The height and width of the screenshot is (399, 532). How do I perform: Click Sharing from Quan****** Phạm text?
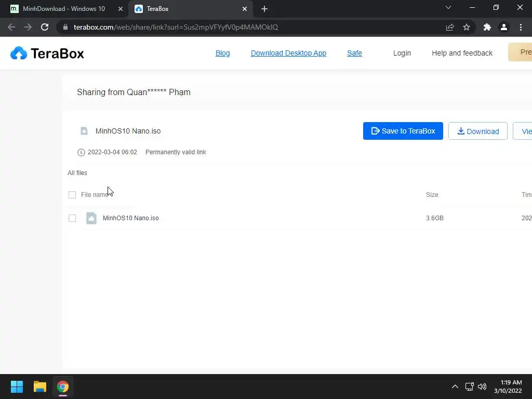[134, 92]
